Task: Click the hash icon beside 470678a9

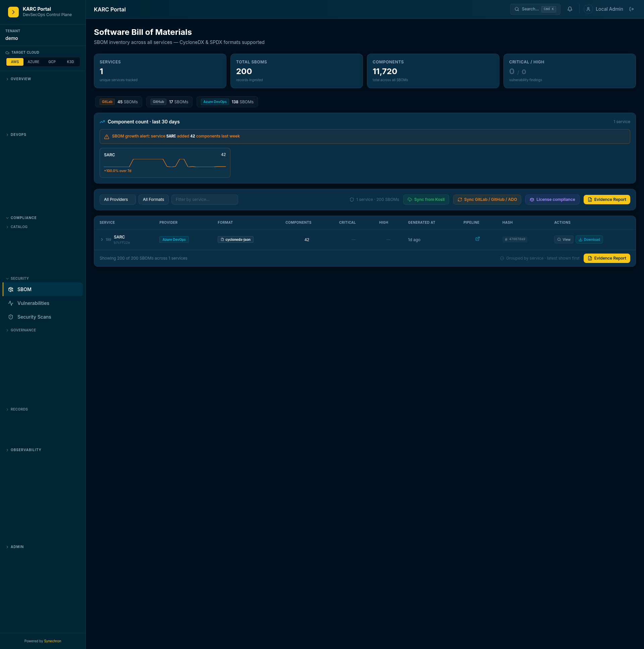Action: tap(506, 239)
